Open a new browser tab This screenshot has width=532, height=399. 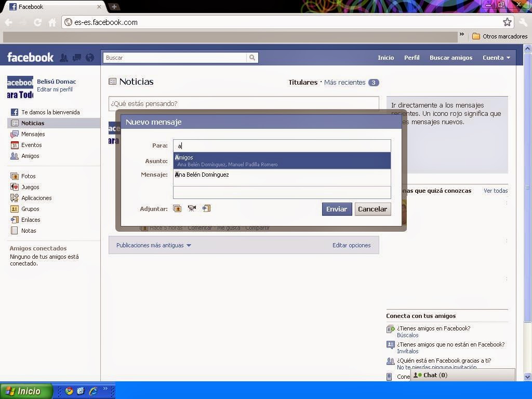pos(114,7)
